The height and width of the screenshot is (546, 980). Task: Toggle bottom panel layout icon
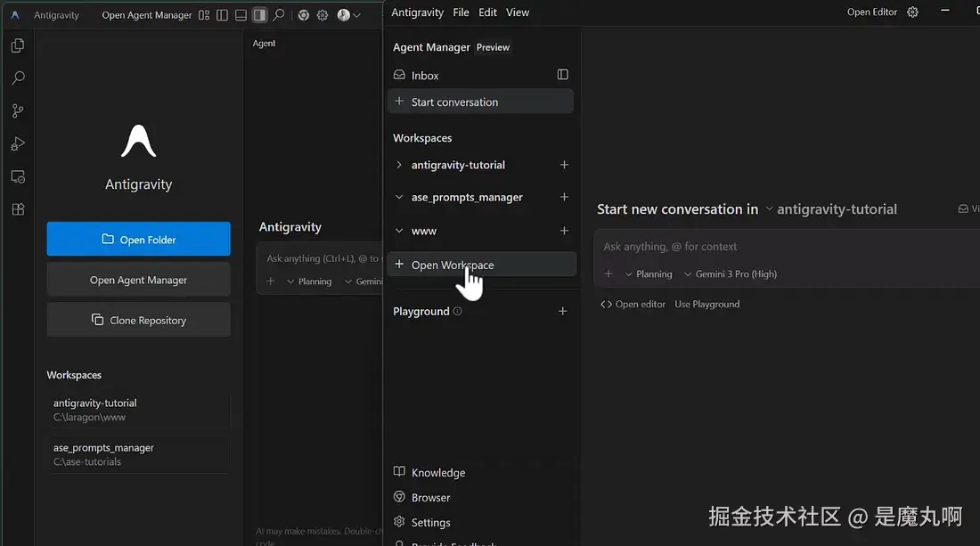(241, 15)
